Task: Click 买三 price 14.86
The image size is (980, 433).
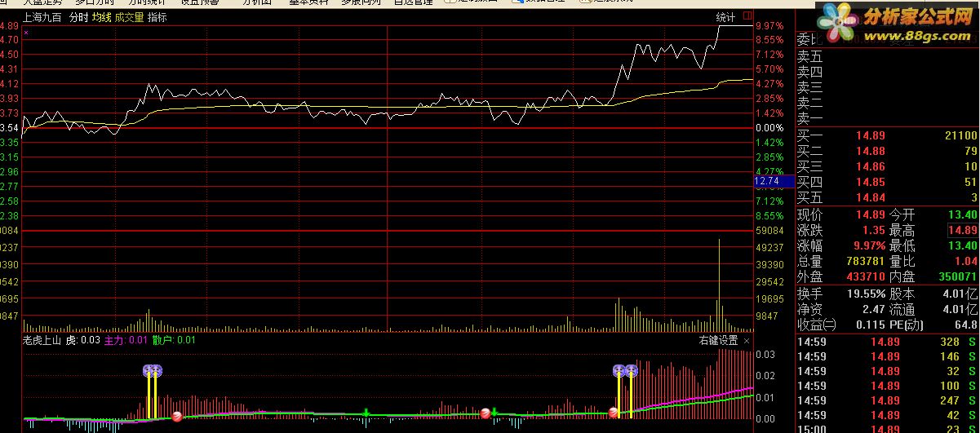Action: (x=871, y=166)
